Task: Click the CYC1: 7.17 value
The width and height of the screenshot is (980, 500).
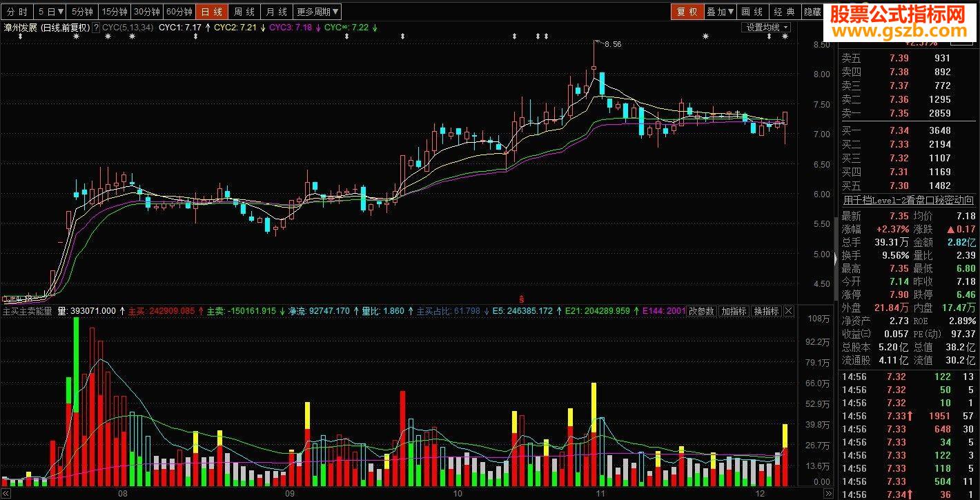Action: pos(180,28)
